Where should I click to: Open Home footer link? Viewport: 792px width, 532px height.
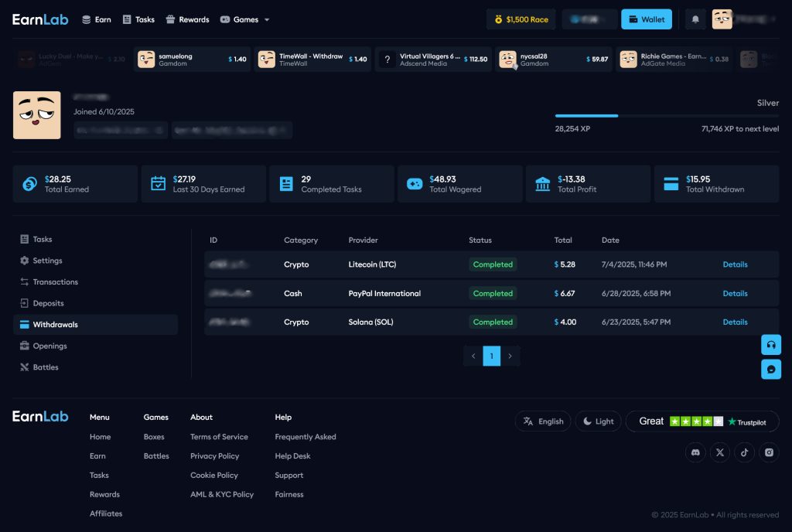tap(100, 437)
